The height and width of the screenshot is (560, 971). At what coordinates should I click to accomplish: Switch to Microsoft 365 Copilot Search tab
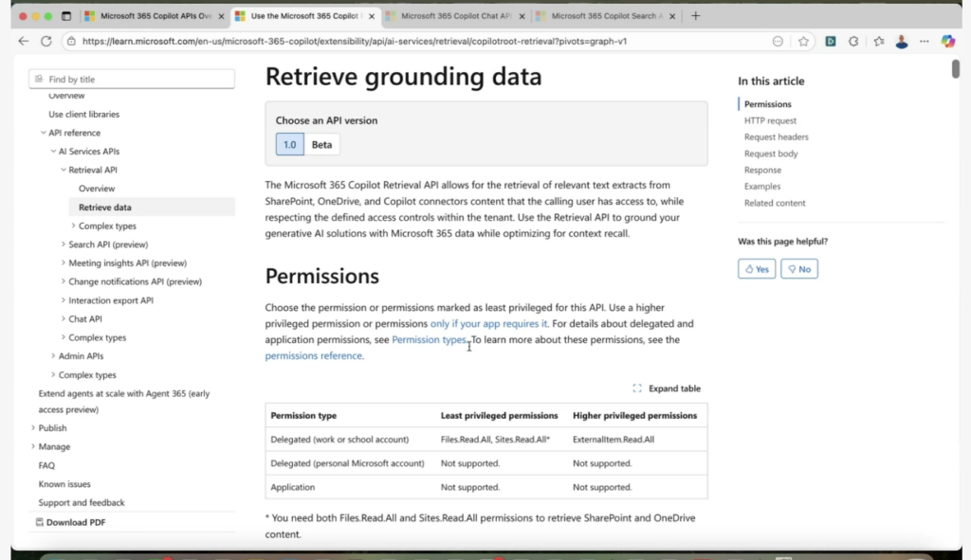(x=605, y=16)
